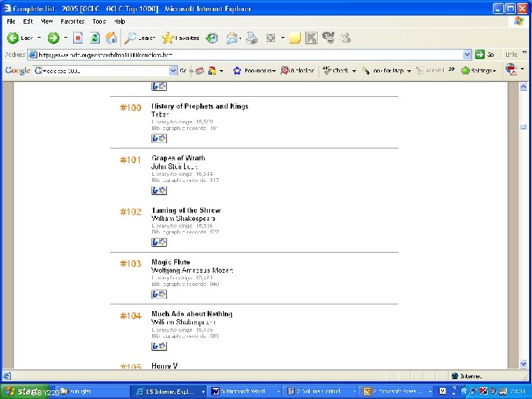
Task: Go back with the green Back arrow
Action: [13, 38]
